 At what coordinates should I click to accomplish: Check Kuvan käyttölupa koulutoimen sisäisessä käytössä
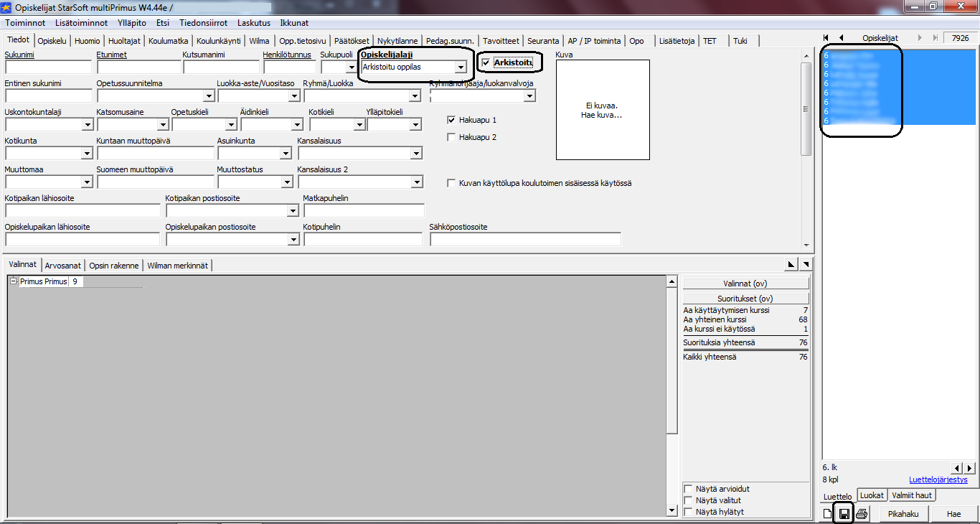pos(451,183)
